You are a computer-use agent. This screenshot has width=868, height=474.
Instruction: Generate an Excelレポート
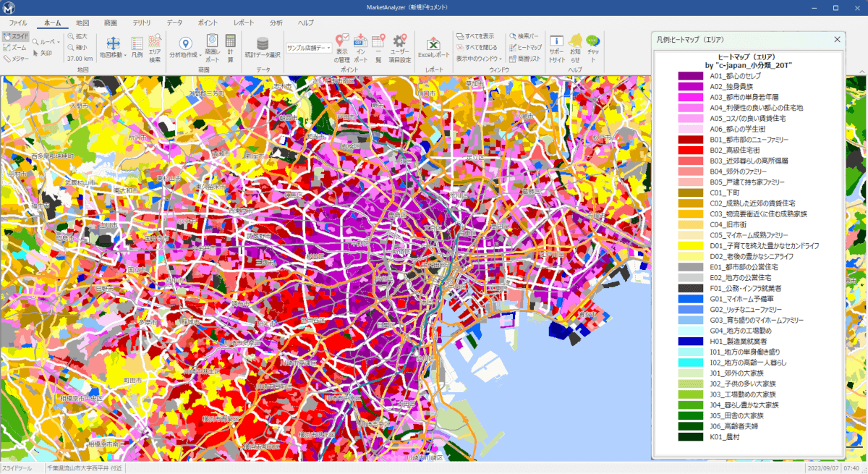point(433,48)
